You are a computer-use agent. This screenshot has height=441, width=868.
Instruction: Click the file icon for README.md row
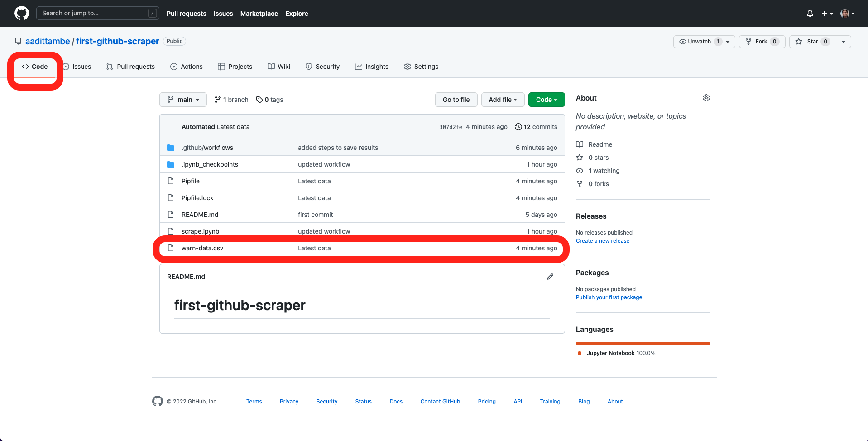tap(171, 215)
